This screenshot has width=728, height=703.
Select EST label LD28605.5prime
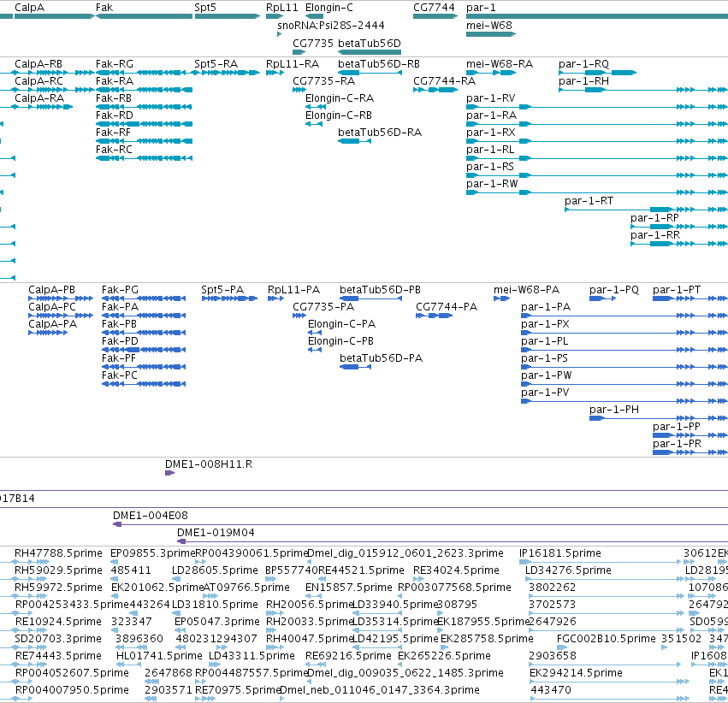pyautogui.click(x=215, y=570)
